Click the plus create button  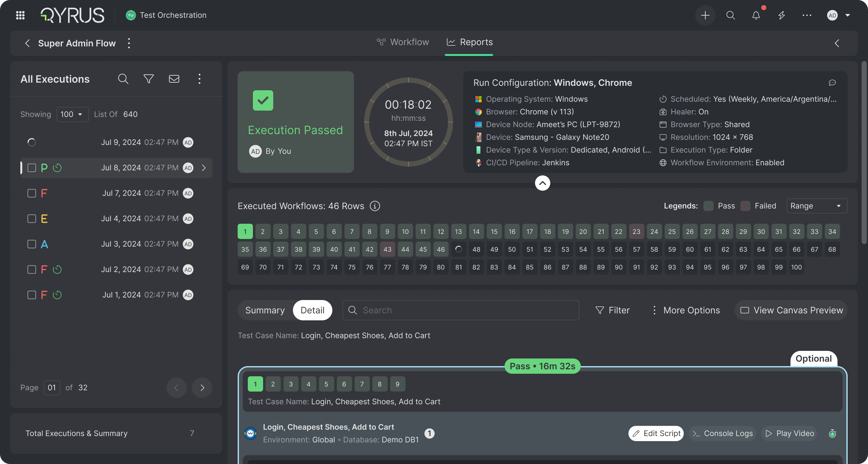click(x=705, y=15)
